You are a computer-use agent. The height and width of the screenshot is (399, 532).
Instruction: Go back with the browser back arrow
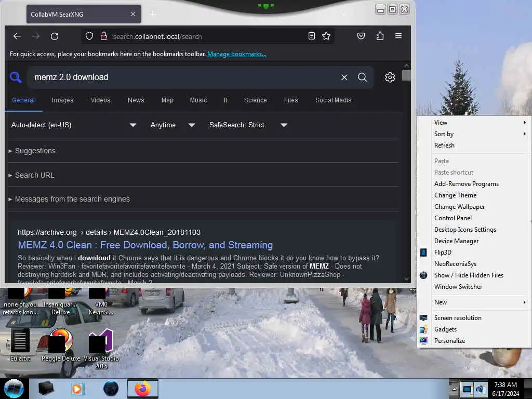[17, 36]
